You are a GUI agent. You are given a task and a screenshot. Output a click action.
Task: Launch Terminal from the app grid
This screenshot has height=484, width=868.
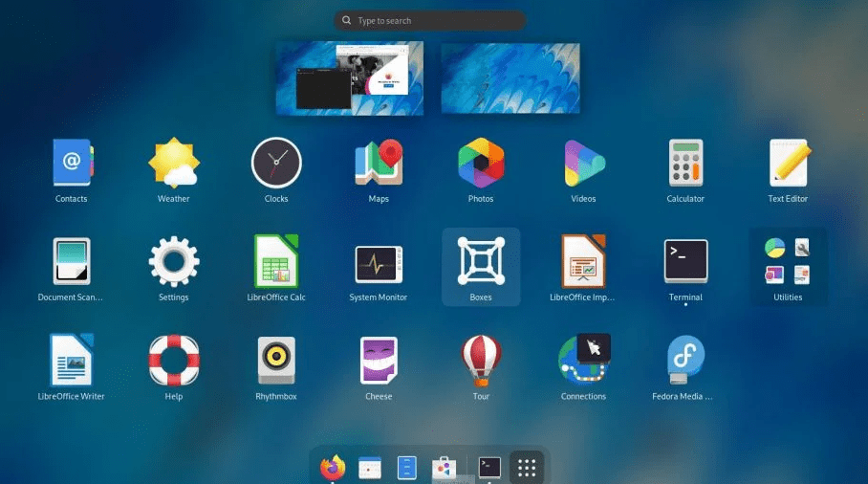pyautogui.click(x=685, y=269)
